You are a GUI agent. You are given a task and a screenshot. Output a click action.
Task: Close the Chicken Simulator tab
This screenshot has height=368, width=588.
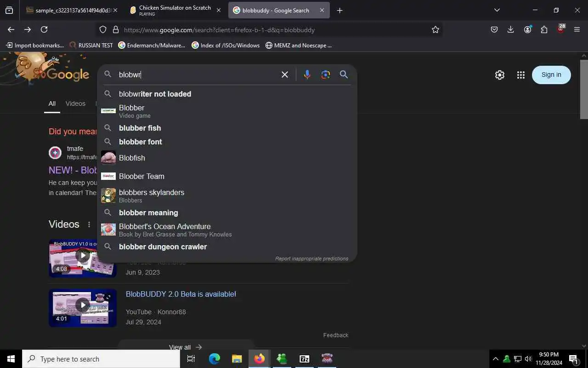coord(218,10)
